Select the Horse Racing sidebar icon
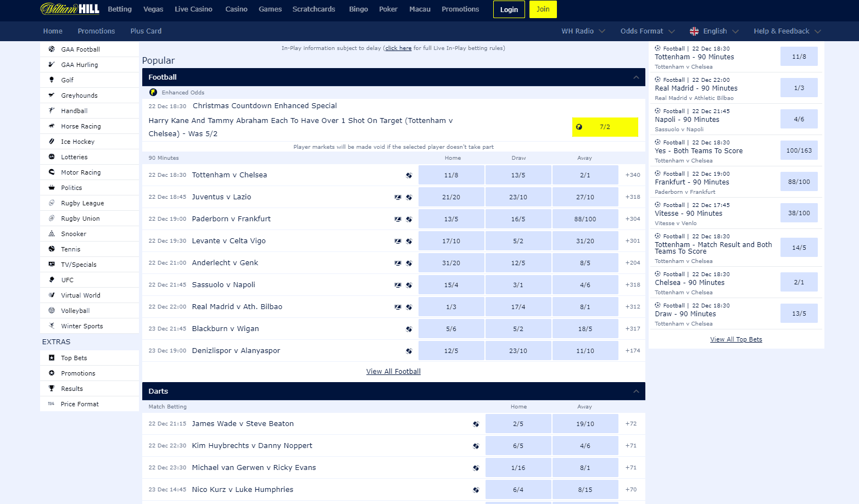Image resolution: width=859 pixels, height=504 pixels. [x=52, y=126]
